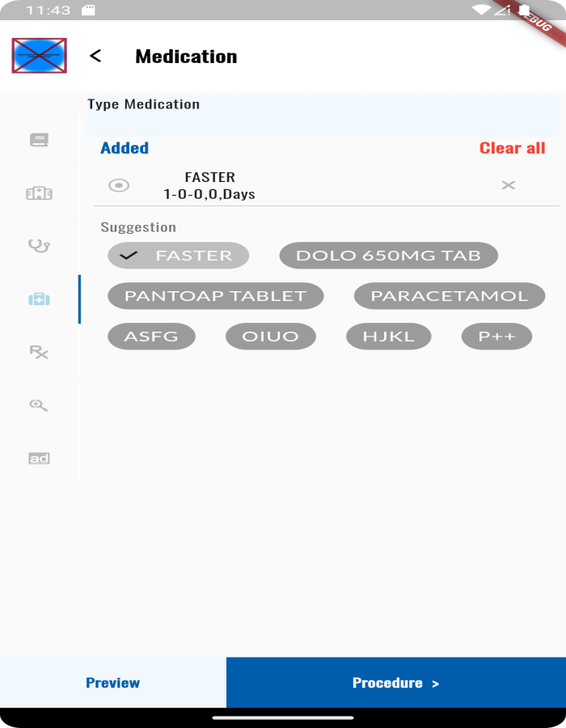
Task: Select the PANTOAP TABLET suggestion
Action: (x=215, y=295)
